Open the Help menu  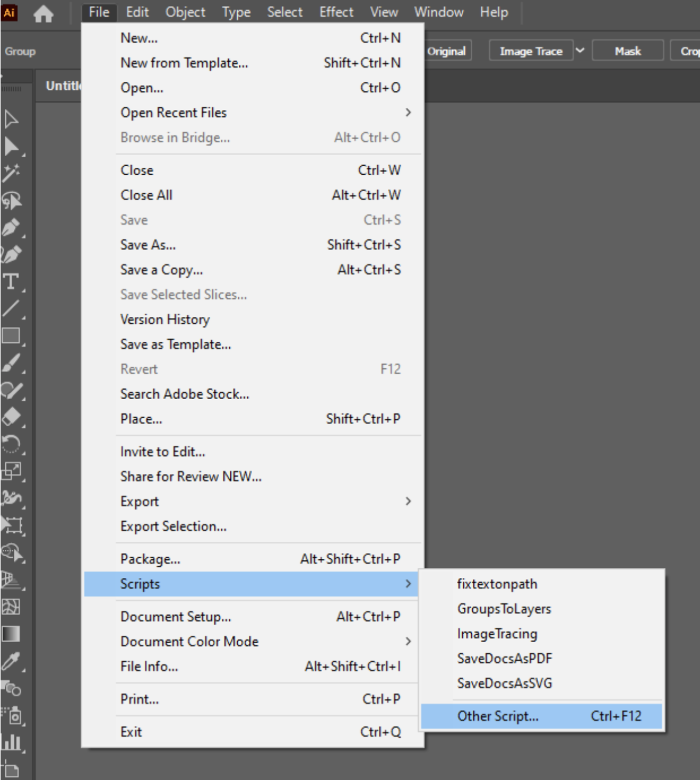click(494, 12)
